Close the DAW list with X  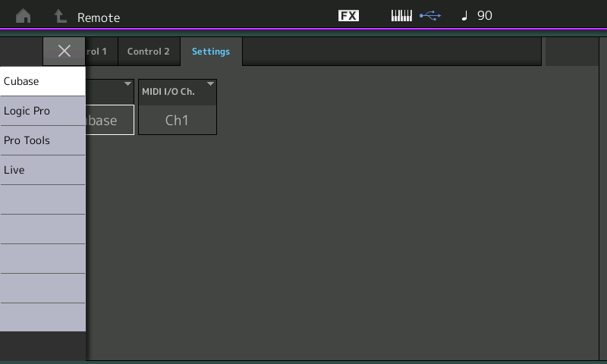click(64, 51)
